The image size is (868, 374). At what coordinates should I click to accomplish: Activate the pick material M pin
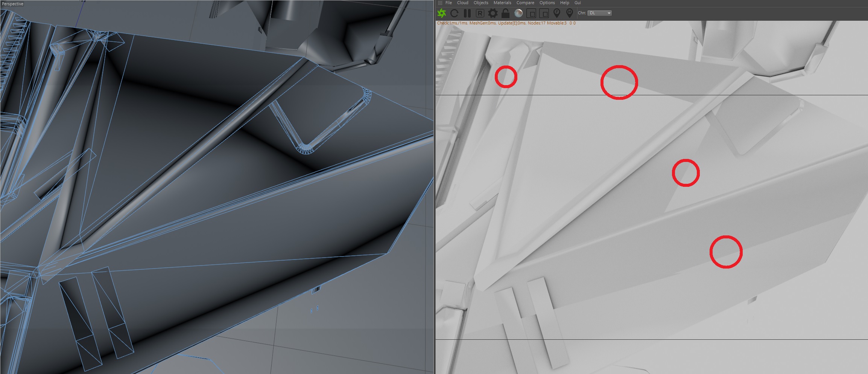click(x=570, y=13)
